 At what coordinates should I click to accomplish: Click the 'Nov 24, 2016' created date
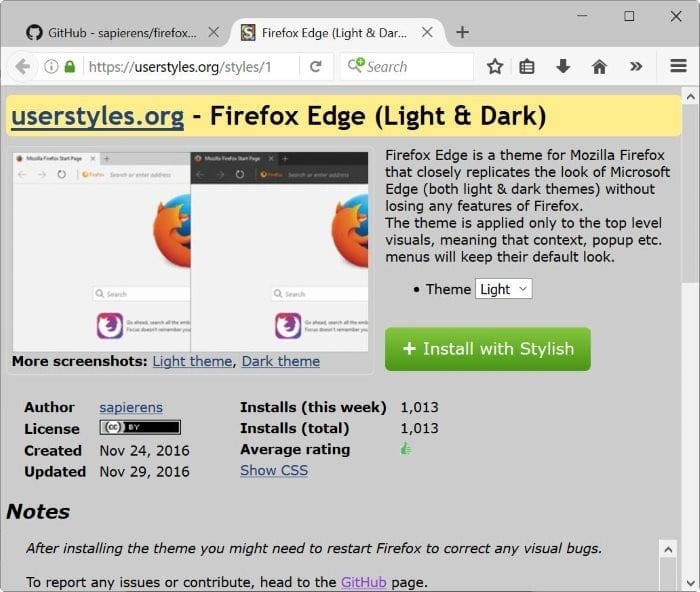pos(144,450)
